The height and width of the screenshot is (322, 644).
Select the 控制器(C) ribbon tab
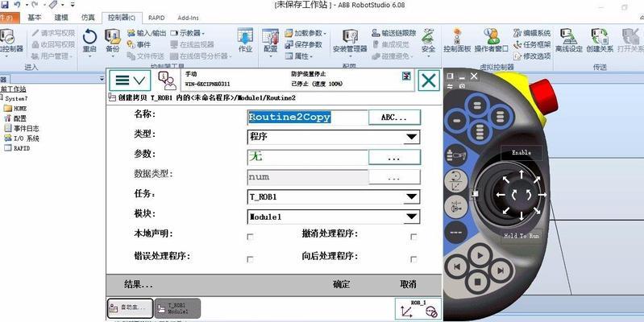122,18
